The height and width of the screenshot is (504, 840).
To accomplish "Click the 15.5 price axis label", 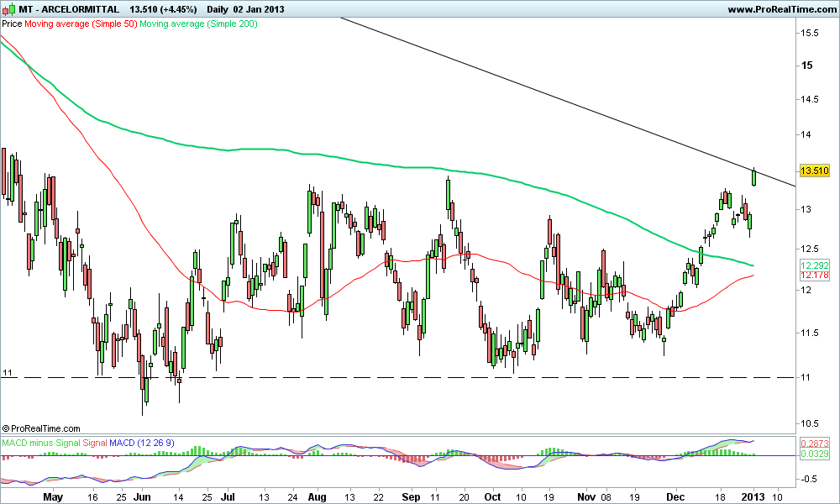I will pos(809,34).
